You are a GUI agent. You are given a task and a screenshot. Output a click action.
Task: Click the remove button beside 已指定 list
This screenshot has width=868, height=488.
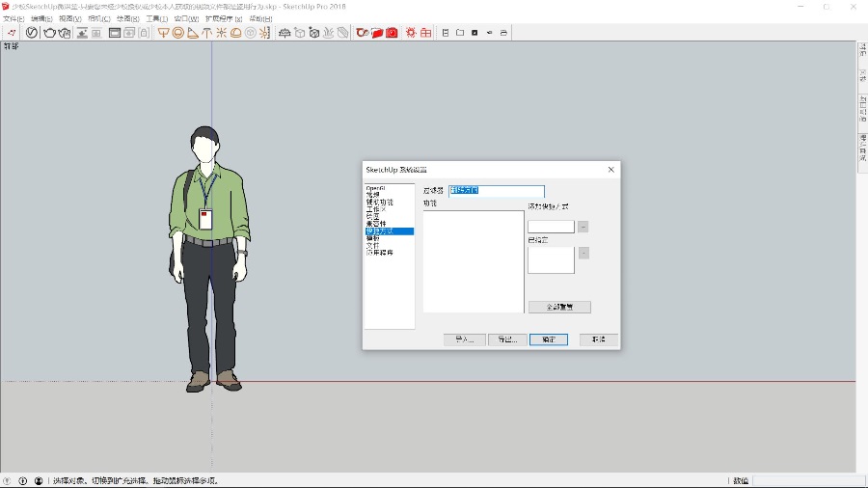tap(583, 253)
